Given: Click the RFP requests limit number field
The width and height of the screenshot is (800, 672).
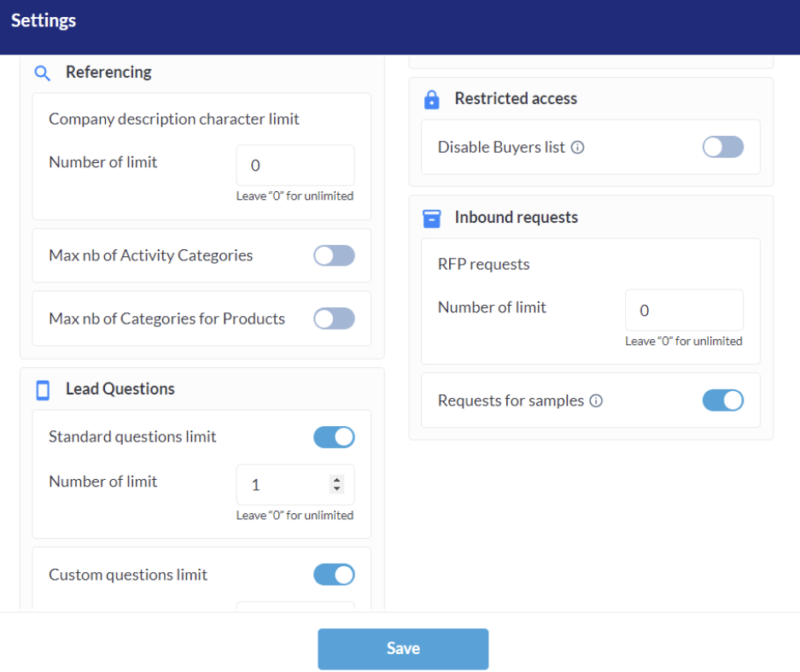Looking at the screenshot, I should (x=684, y=310).
